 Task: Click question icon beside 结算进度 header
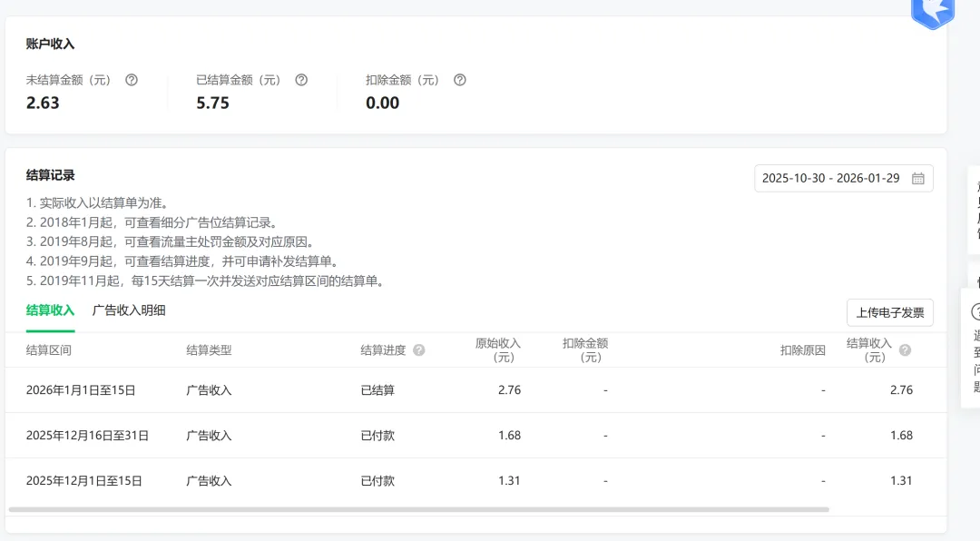click(419, 350)
